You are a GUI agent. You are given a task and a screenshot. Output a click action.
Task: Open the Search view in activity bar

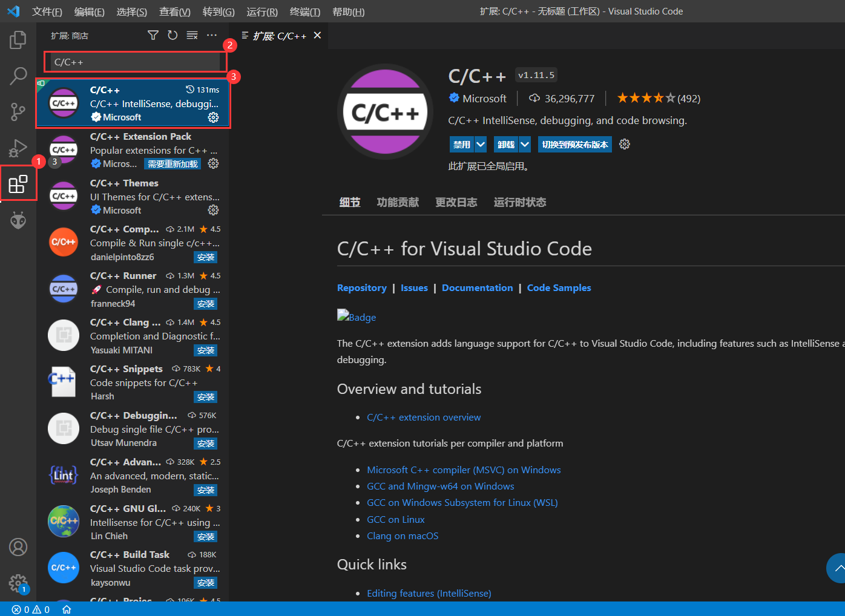coord(18,76)
